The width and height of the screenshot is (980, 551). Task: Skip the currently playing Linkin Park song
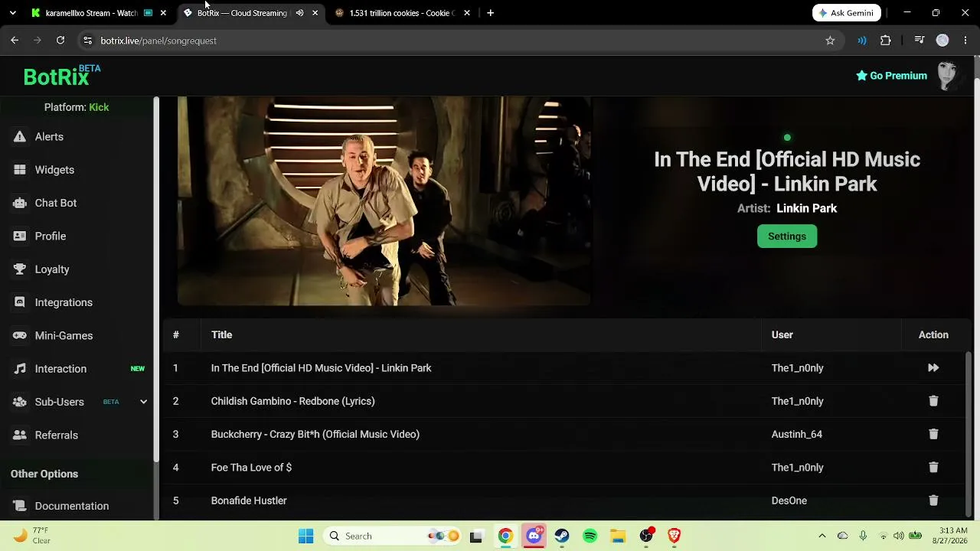(933, 368)
